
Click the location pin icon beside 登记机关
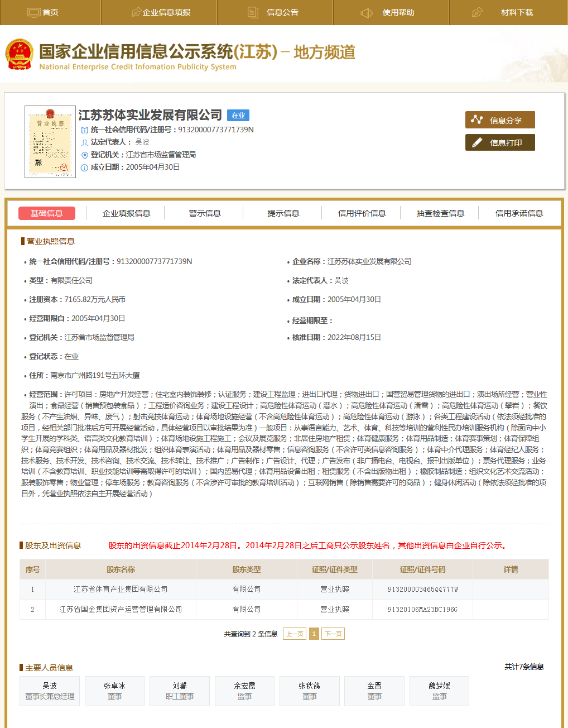(x=85, y=155)
